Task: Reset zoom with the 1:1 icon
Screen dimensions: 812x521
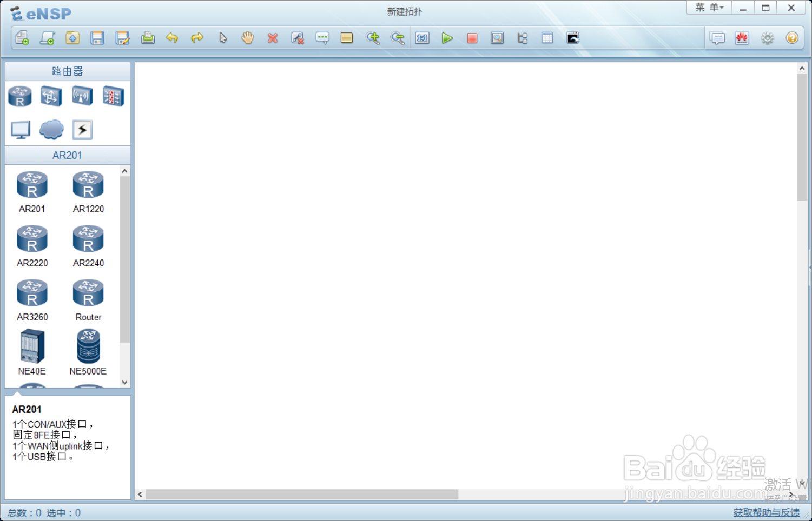Action: pyautogui.click(x=422, y=38)
